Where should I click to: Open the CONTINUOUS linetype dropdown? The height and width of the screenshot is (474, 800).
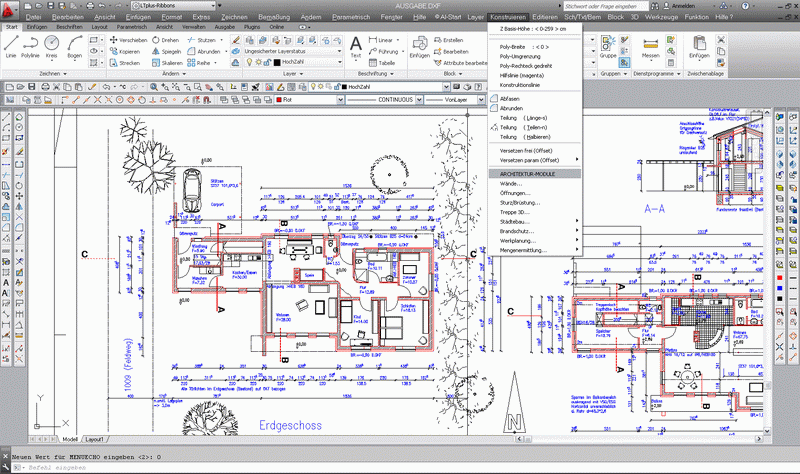419,100
